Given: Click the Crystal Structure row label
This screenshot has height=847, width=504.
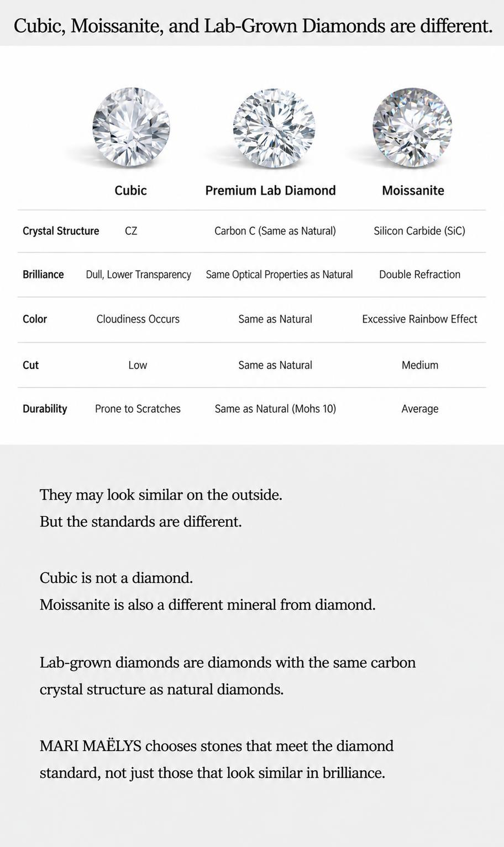Looking at the screenshot, I should [x=61, y=231].
